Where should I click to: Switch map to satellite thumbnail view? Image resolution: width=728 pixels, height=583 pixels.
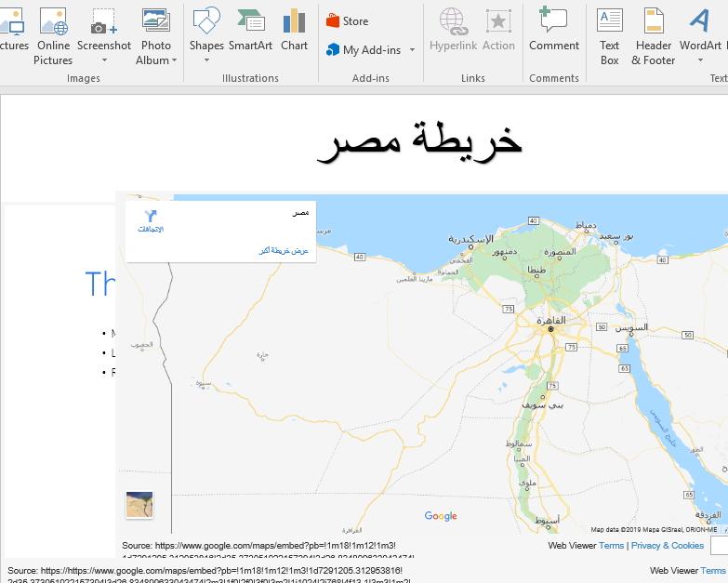(x=139, y=505)
